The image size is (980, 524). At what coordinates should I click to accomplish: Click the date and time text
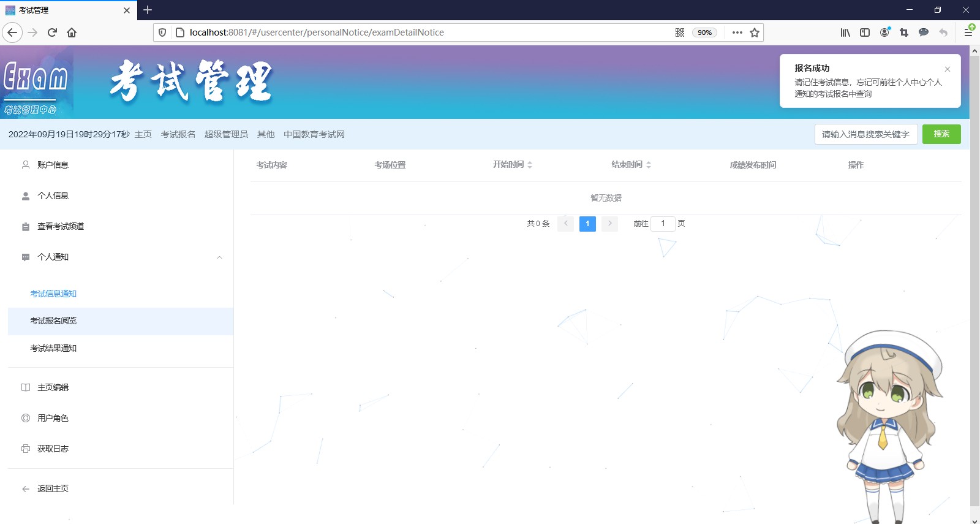pyautogui.click(x=69, y=134)
